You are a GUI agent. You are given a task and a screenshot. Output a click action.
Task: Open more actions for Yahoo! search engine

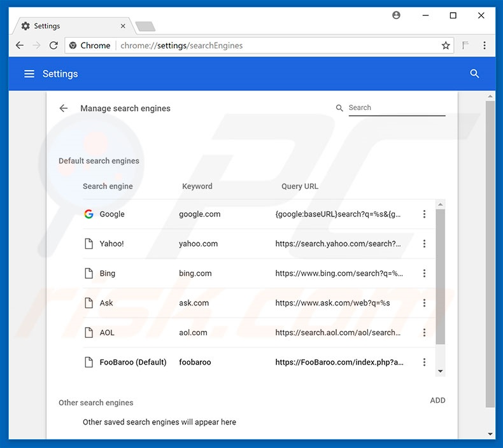424,244
